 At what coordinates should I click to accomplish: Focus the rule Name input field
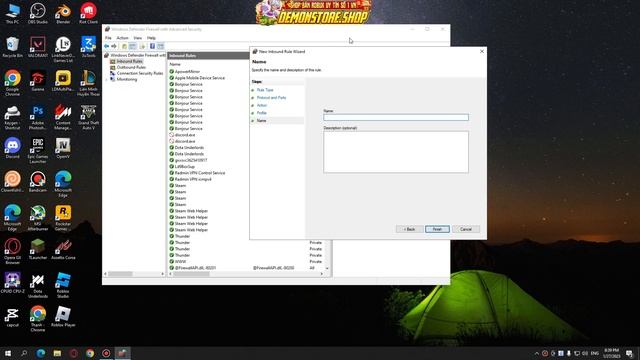[x=396, y=118]
